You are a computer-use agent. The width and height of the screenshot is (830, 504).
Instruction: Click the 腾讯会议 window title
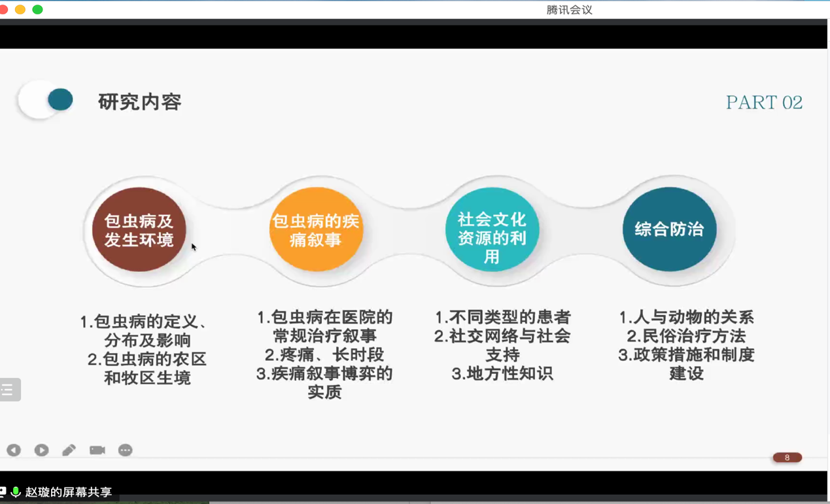click(569, 10)
